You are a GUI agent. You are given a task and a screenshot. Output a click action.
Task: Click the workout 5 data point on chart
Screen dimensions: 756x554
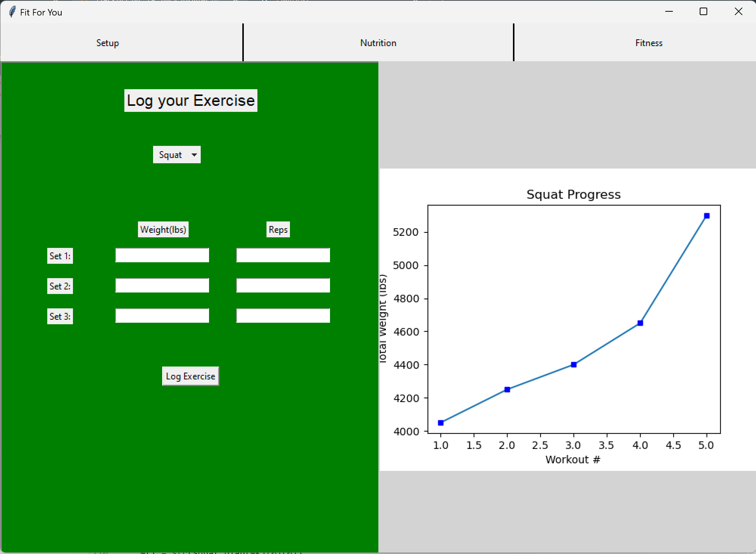pos(706,216)
